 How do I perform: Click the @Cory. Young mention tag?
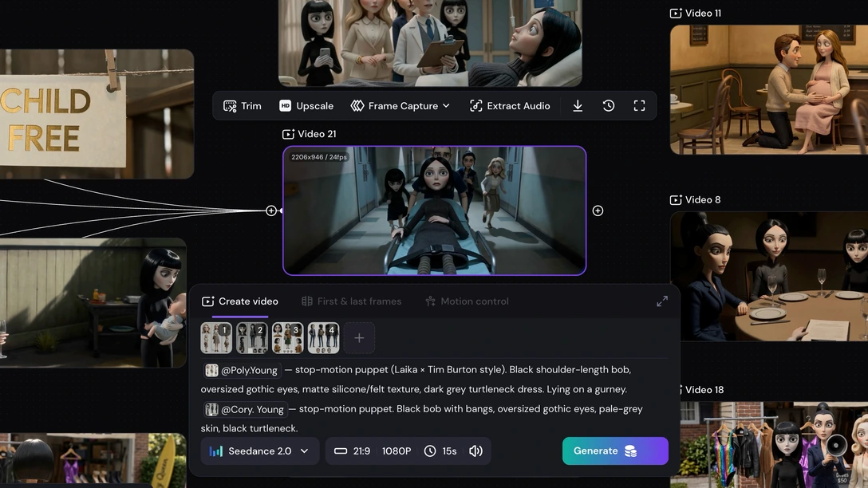[245, 409]
